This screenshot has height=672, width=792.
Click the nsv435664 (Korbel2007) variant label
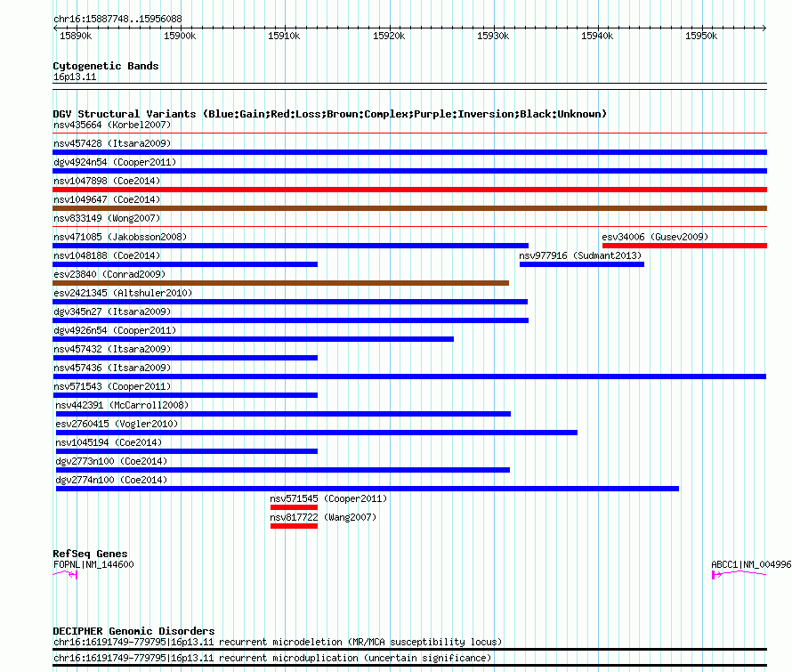click(x=112, y=125)
